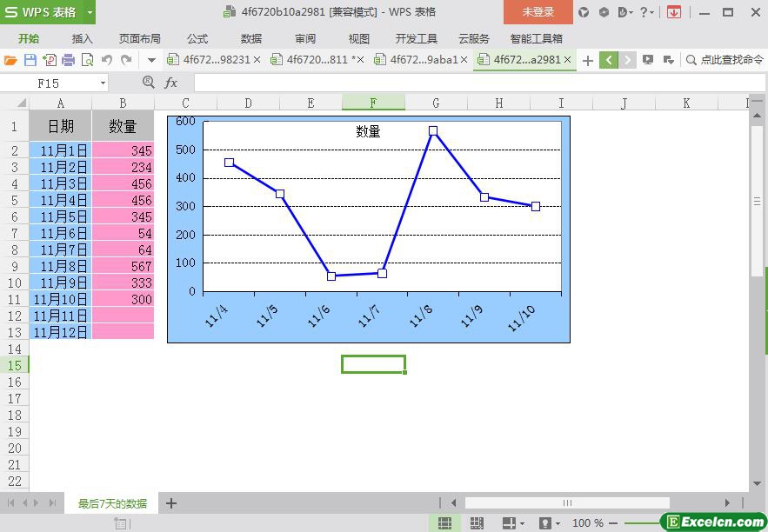Select column B header
This screenshot has width=768, height=532.
coord(123,103)
